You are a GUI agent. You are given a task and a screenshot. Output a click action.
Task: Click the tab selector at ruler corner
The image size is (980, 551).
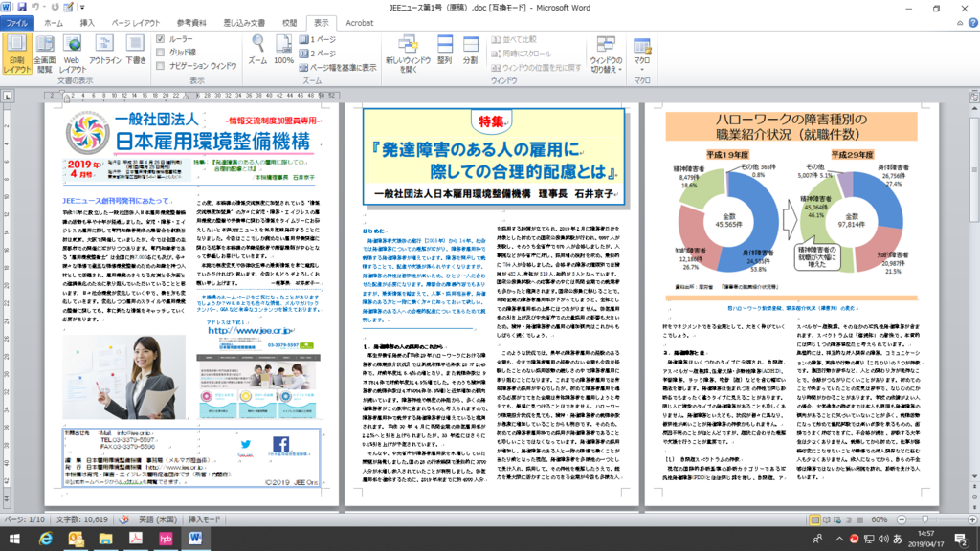(7, 96)
